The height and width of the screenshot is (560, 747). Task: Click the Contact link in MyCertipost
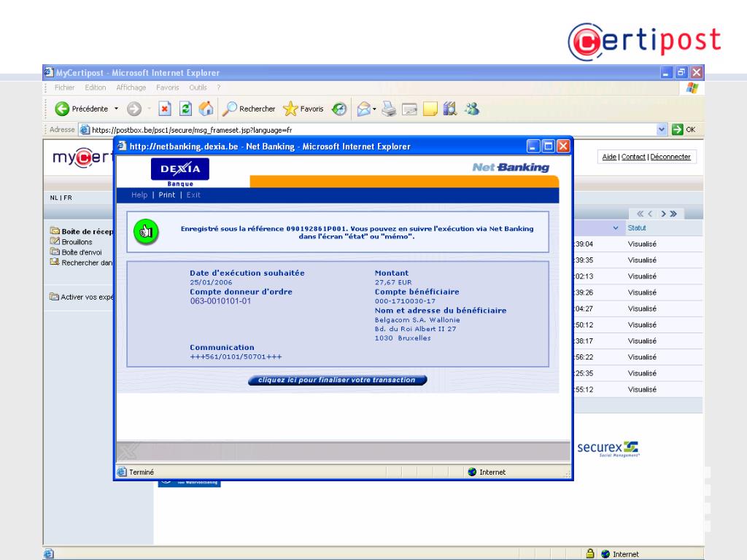pos(633,157)
